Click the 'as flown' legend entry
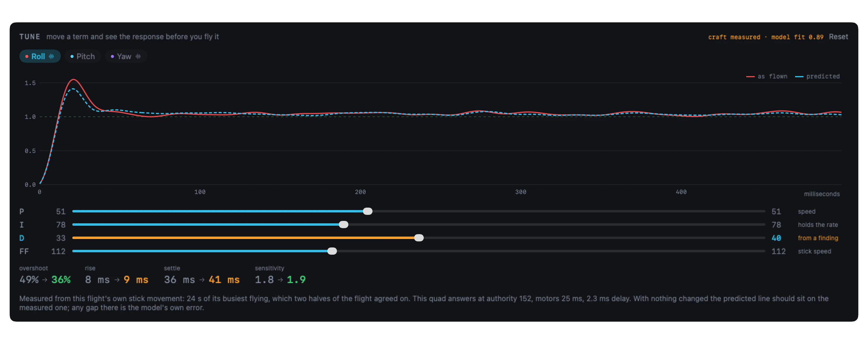This screenshot has width=868, height=344. (766, 77)
